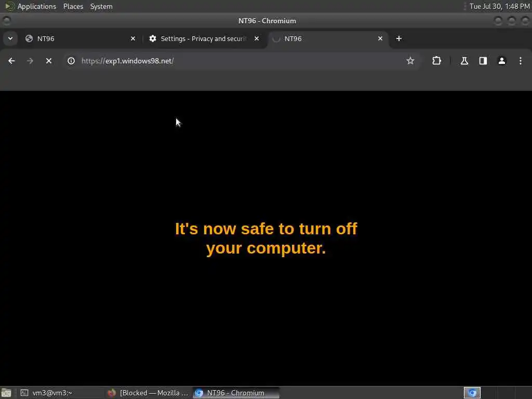Open the Chromium three-dot menu
The width and height of the screenshot is (532, 399).
tap(521, 61)
